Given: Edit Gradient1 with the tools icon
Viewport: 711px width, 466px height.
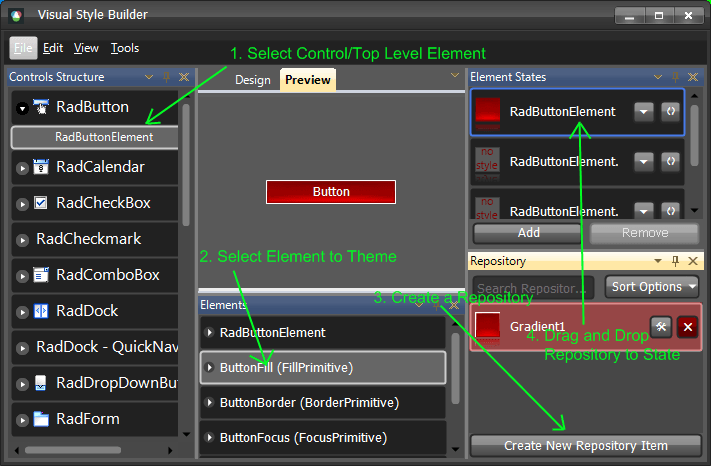Looking at the screenshot, I should [x=661, y=326].
